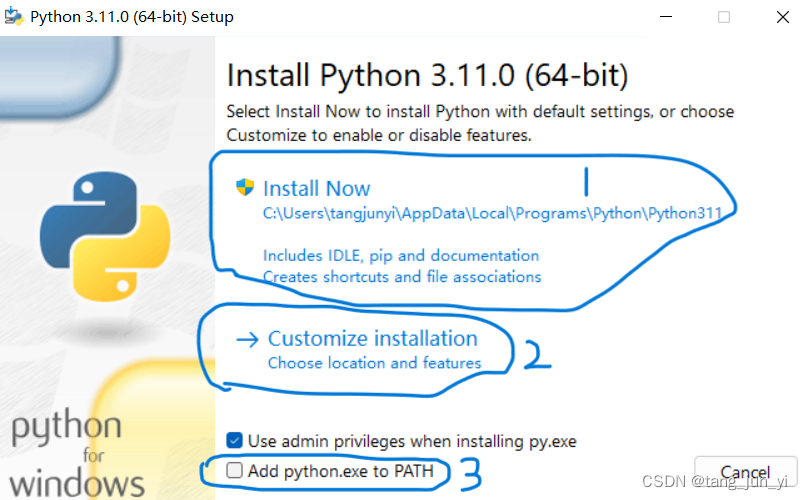Viewport: 802px width, 500px height.
Task: Enable Add python.exe to PATH checkbox
Action: pyautogui.click(x=234, y=470)
